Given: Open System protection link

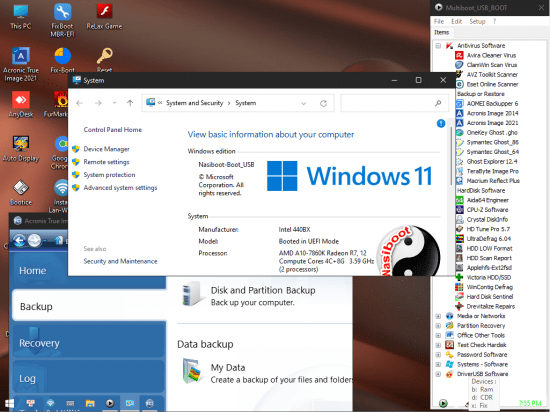Looking at the screenshot, I should (109, 175).
